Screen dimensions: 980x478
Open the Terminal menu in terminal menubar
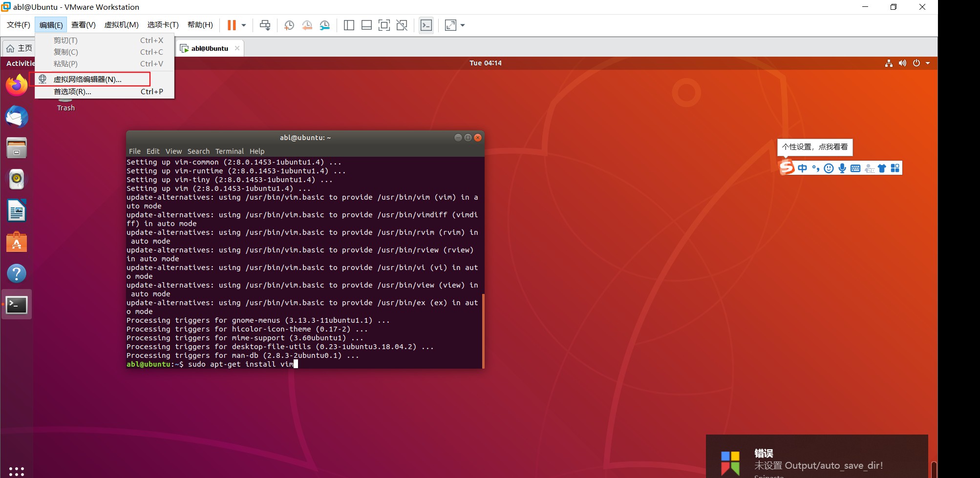pos(230,151)
